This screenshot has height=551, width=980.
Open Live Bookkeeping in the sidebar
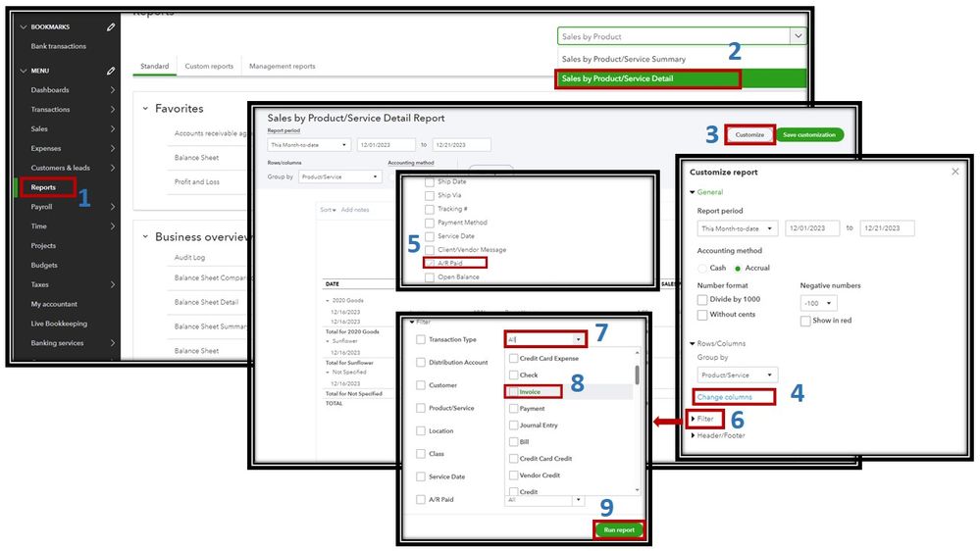(x=59, y=323)
